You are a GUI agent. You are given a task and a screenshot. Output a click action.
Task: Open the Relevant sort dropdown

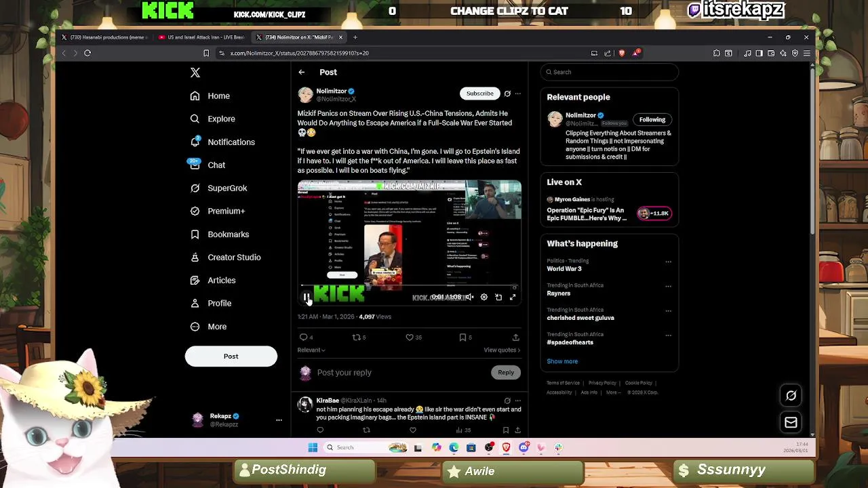[311, 350]
